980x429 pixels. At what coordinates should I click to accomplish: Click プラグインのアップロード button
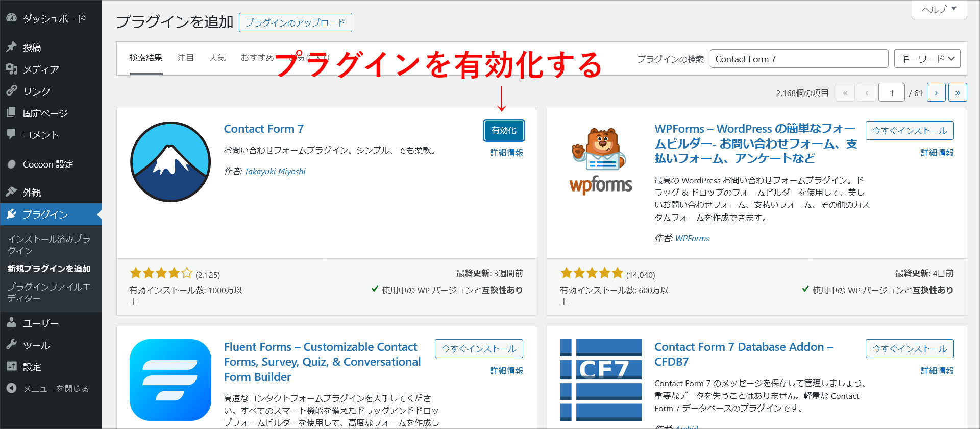coord(296,22)
